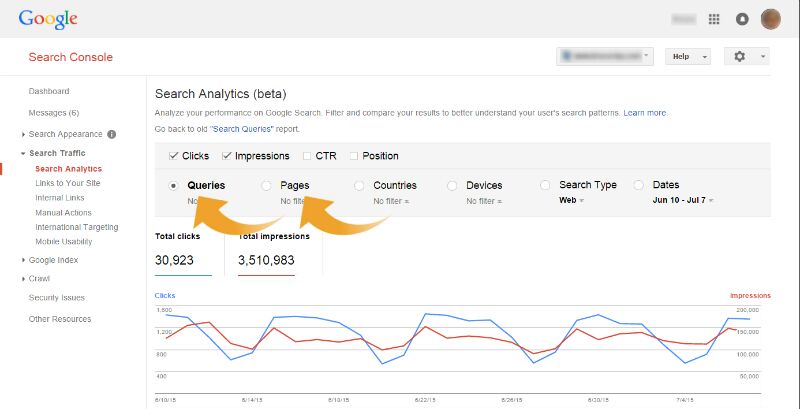This screenshot has height=409, width=800.
Task: Select the Pages radio button
Action: tap(266, 186)
